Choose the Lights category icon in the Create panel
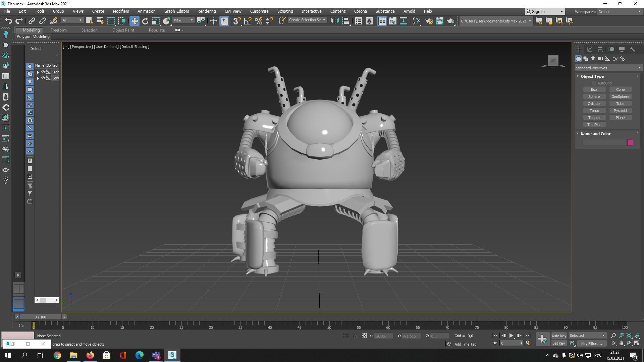This screenshot has height=362, width=644. pos(593,59)
